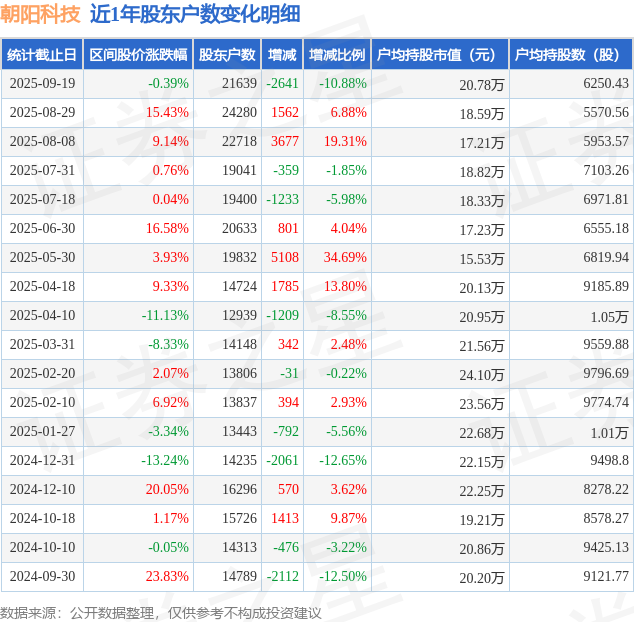This screenshot has height=622, width=634.
Task: Click change ratio 19.31%
Action: point(345,142)
